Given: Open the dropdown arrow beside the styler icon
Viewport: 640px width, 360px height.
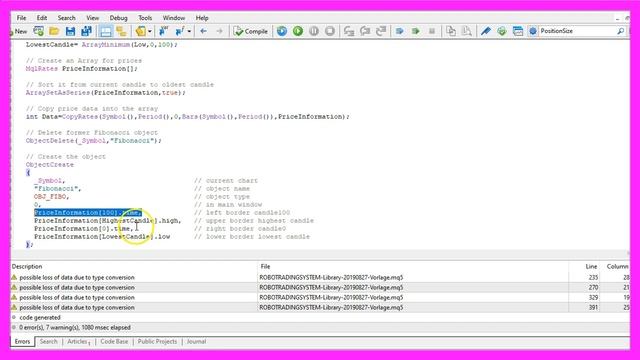Looking at the screenshot, I should 150,31.
